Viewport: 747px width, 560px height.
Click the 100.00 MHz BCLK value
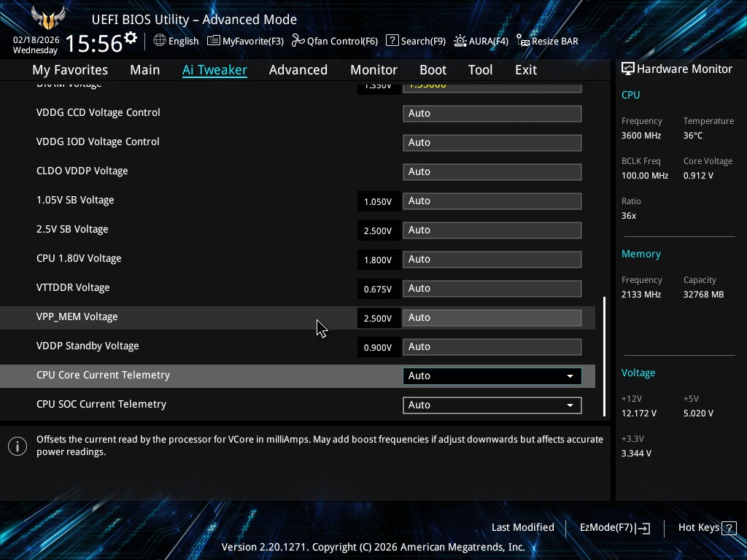pyautogui.click(x=645, y=176)
